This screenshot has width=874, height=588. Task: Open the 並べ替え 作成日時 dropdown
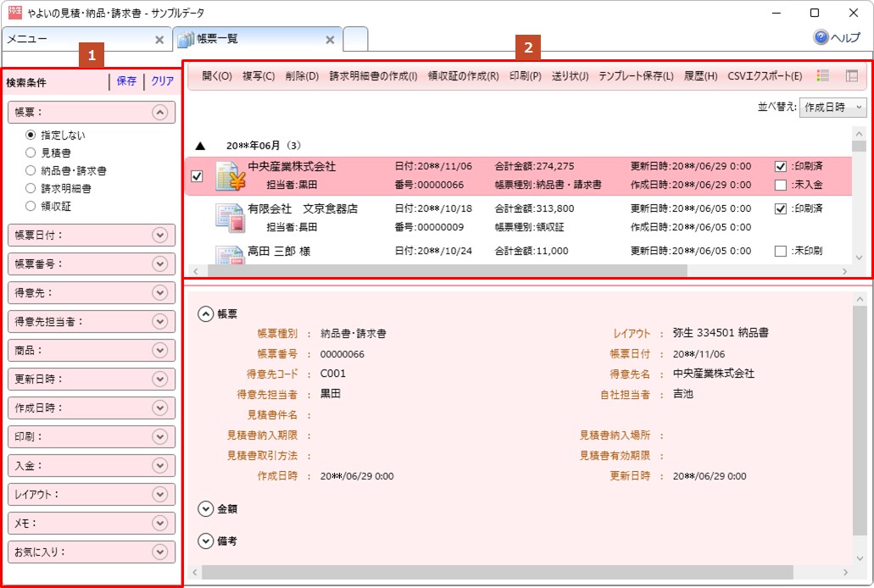click(x=833, y=107)
